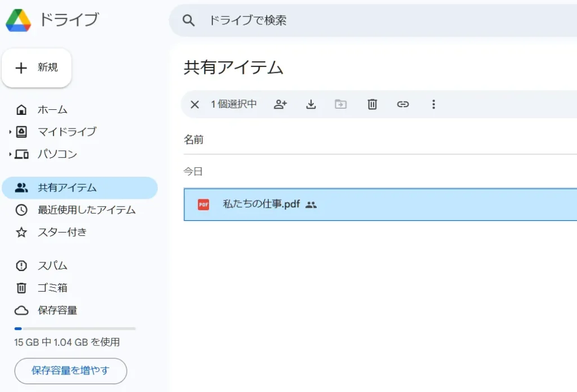577x392 pixels.
Task: Open the スパム folder
Action: coord(52,265)
